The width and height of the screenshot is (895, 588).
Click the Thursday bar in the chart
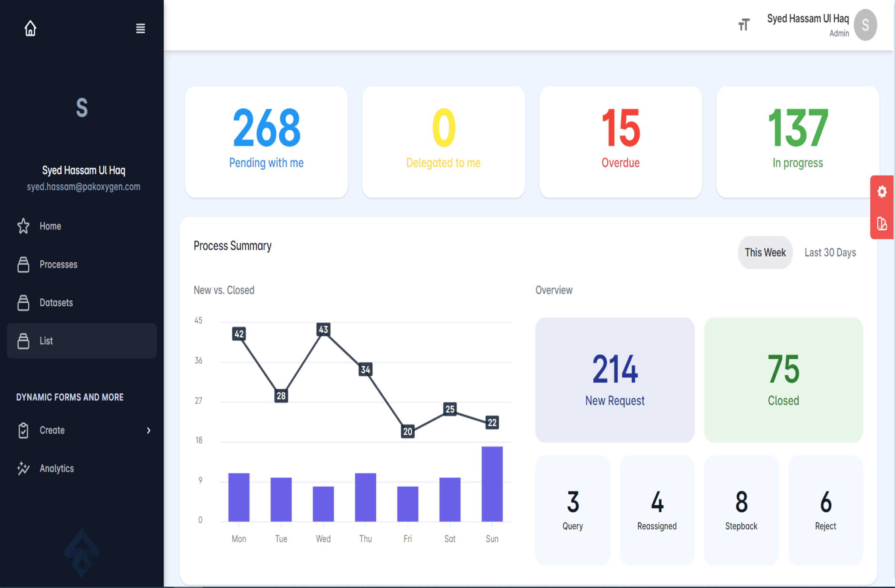click(365, 497)
